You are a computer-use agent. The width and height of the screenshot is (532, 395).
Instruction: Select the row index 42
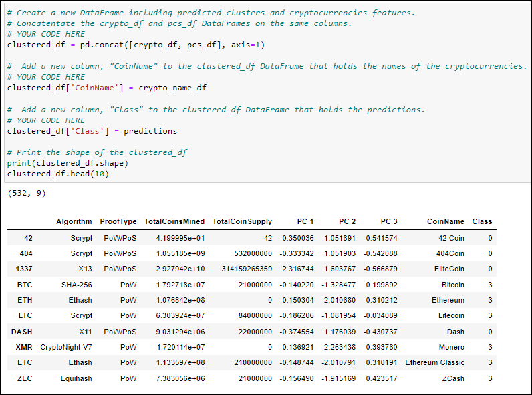coord(29,238)
